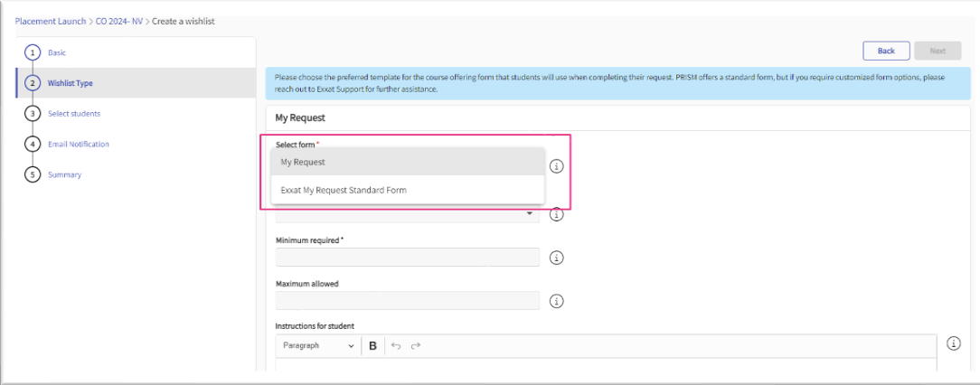Click the undo arrow in editor toolbar

coord(396,345)
